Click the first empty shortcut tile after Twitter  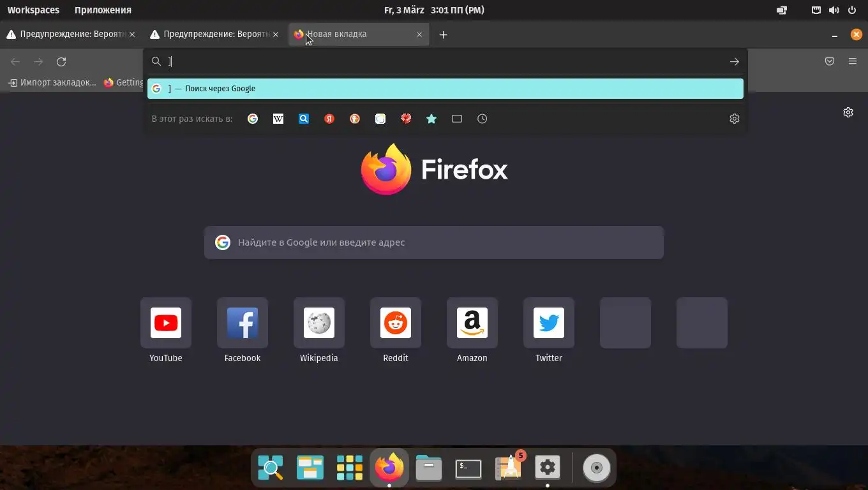pos(625,323)
